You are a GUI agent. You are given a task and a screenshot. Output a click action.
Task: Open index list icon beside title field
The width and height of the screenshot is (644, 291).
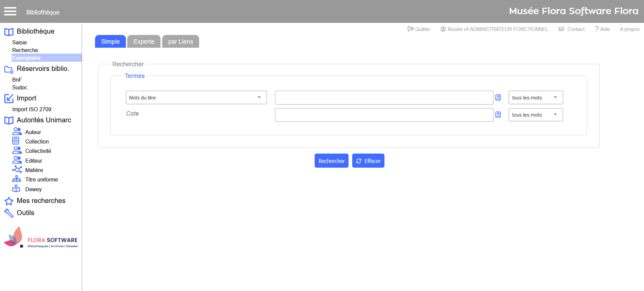tap(498, 97)
